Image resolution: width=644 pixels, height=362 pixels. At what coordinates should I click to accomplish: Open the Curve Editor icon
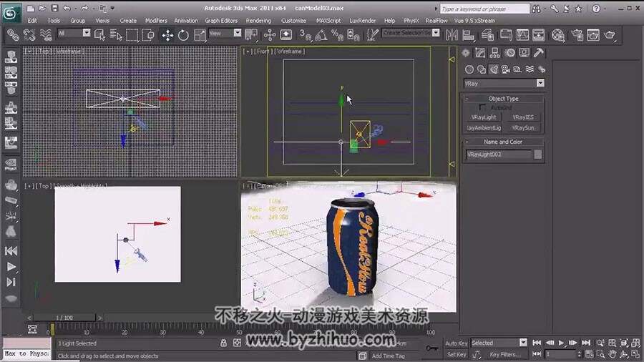pos(522,35)
